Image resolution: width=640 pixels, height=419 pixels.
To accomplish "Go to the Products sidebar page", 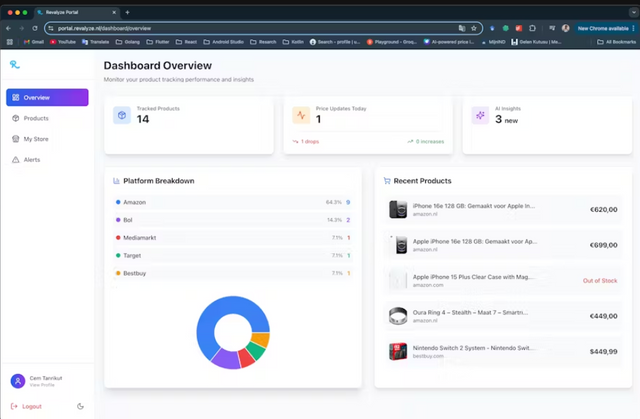I will click(47, 118).
